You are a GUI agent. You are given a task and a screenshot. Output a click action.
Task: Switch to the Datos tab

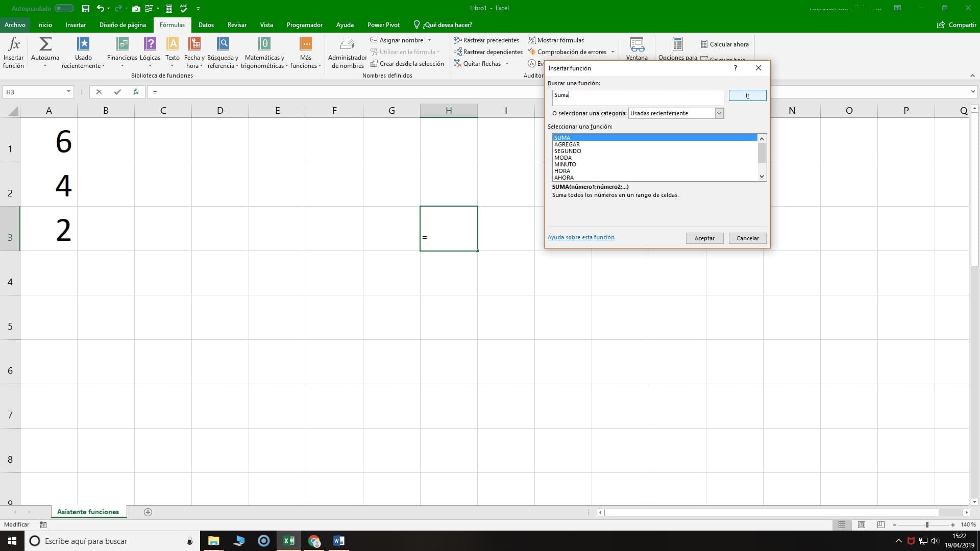(206, 24)
